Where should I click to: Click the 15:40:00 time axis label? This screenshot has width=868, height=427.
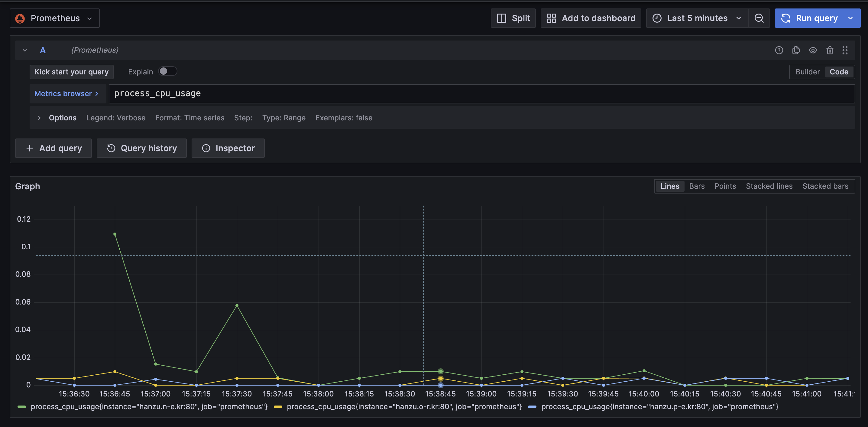coord(643,394)
